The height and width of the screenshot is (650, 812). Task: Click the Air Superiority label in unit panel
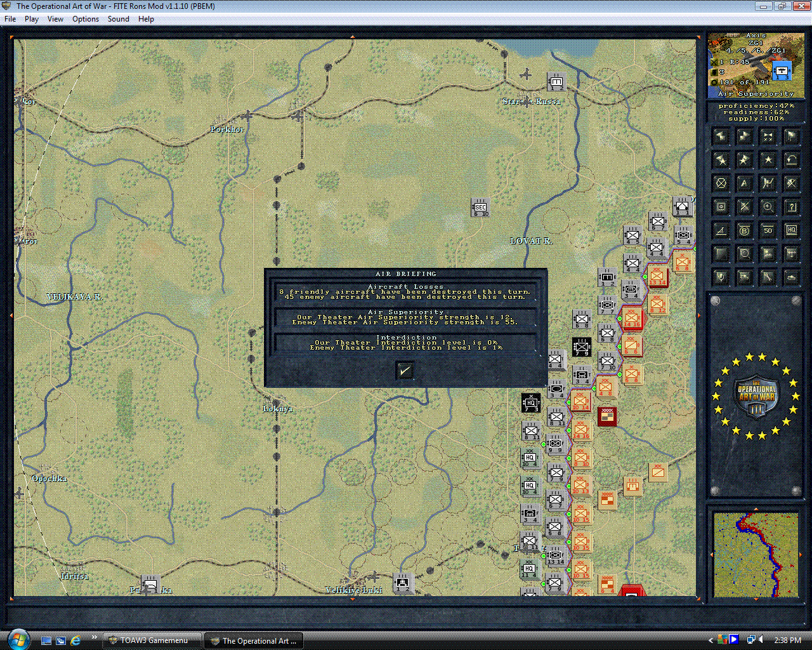click(x=756, y=93)
